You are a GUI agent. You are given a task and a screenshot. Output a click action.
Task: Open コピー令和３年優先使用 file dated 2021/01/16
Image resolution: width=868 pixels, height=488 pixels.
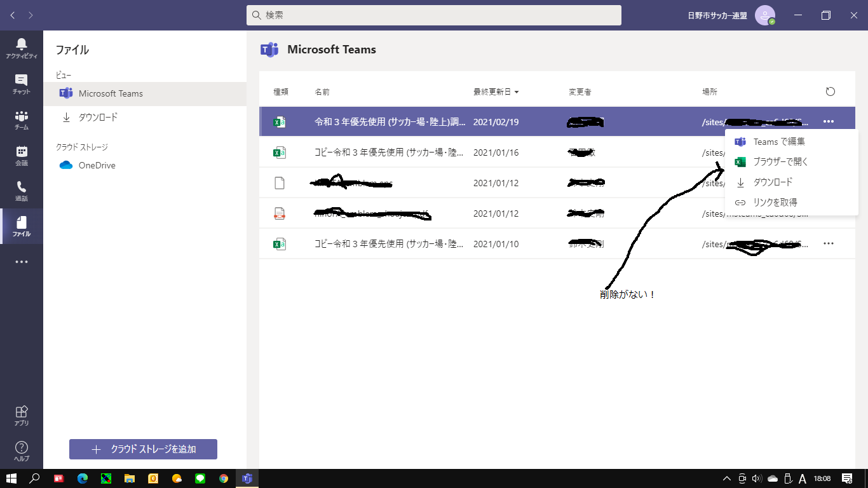click(389, 152)
